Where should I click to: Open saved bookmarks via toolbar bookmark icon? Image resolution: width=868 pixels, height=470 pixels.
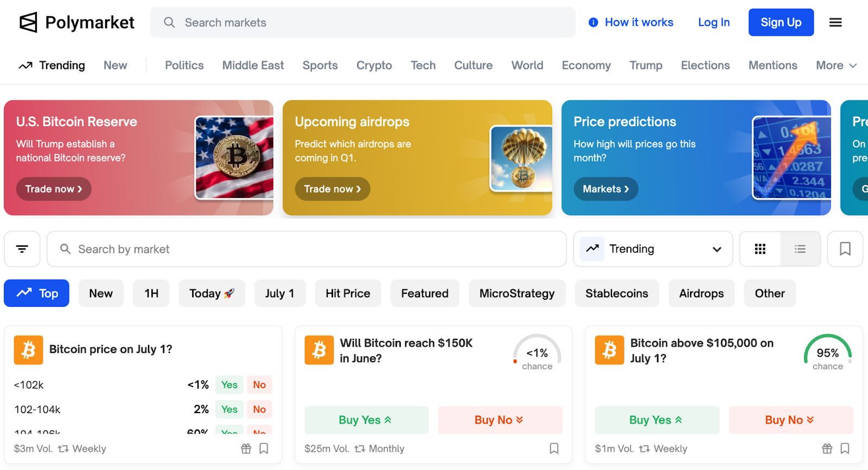point(845,249)
